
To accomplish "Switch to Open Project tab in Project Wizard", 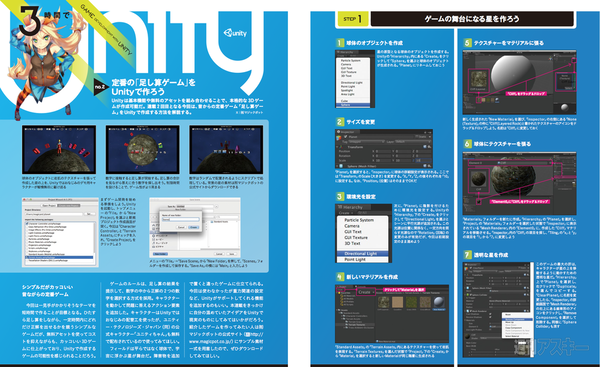I will [x=49, y=206].
